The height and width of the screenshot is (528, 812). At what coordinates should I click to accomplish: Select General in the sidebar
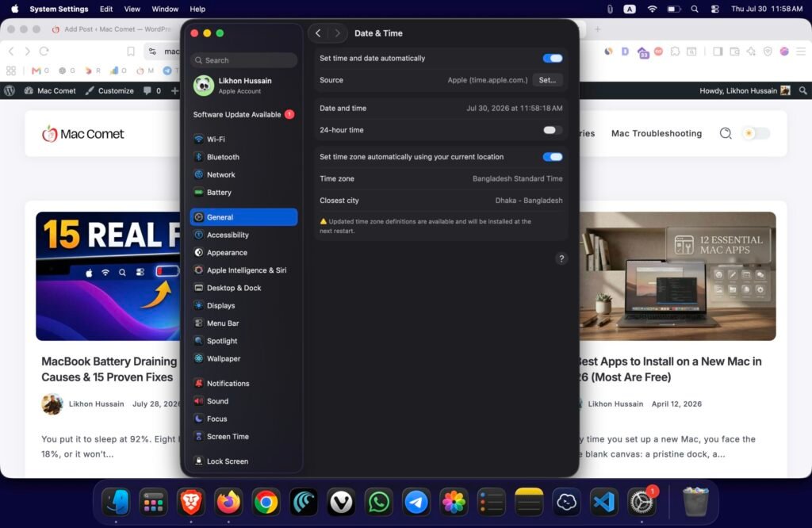243,217
